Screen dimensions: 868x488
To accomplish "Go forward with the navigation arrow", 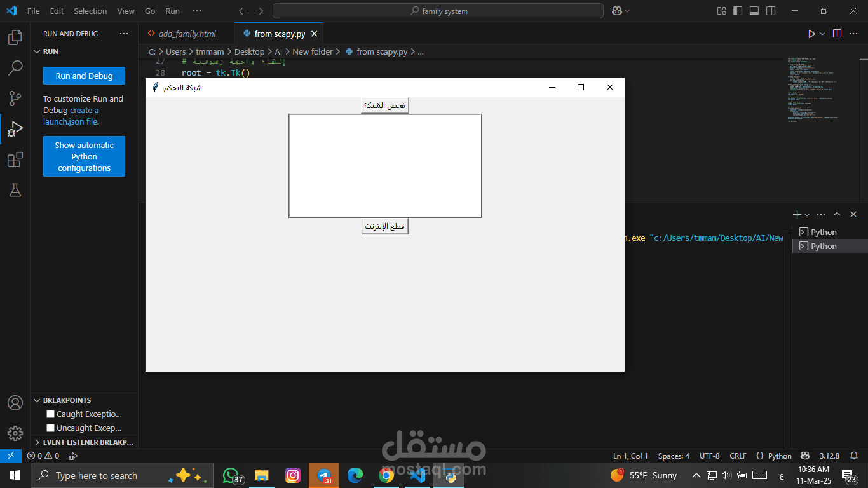I will click(259, 11).
